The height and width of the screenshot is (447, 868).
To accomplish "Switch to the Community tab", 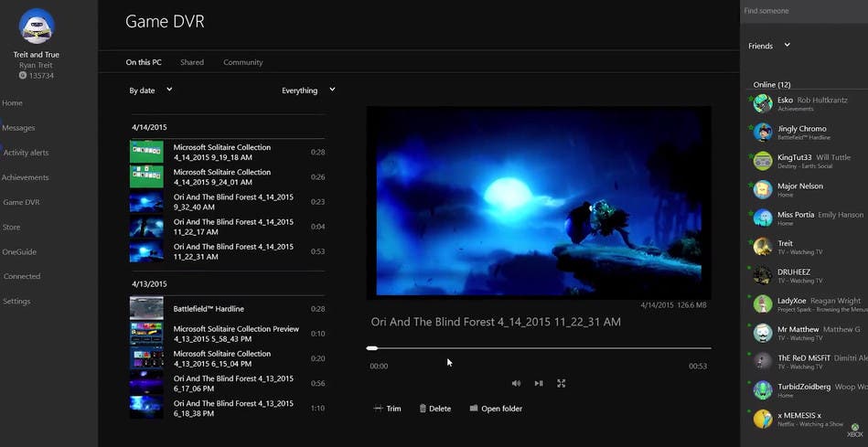I will point(243,62).
